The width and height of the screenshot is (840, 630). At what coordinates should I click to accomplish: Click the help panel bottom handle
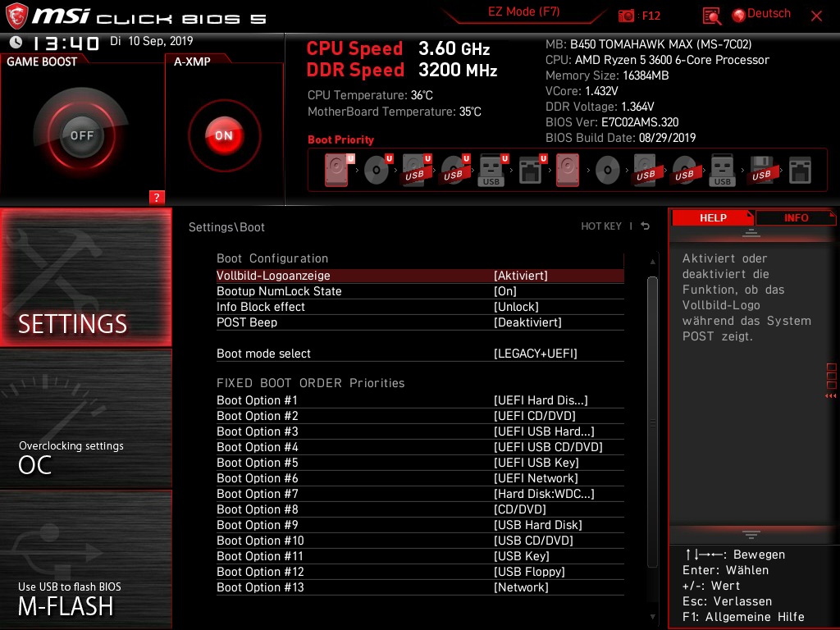[x=751, y=535]
